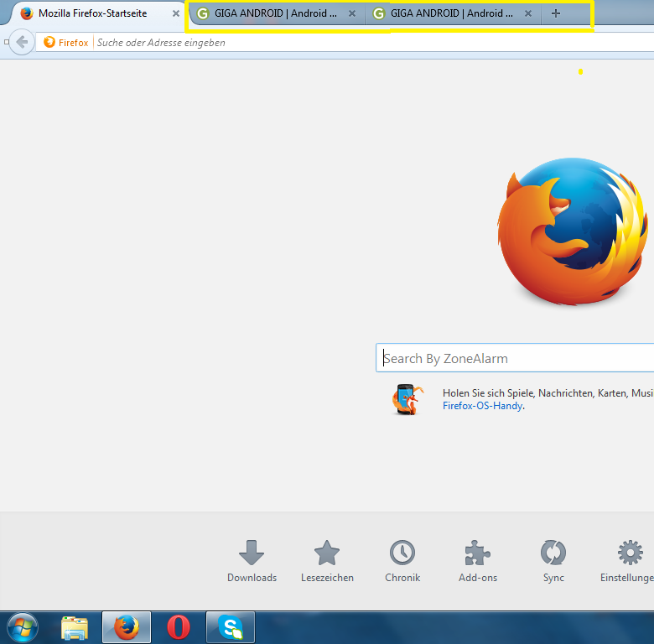Switch to Mozilla Firefox-Startseite tab
The image size is (654, 644).
[92, 13]
